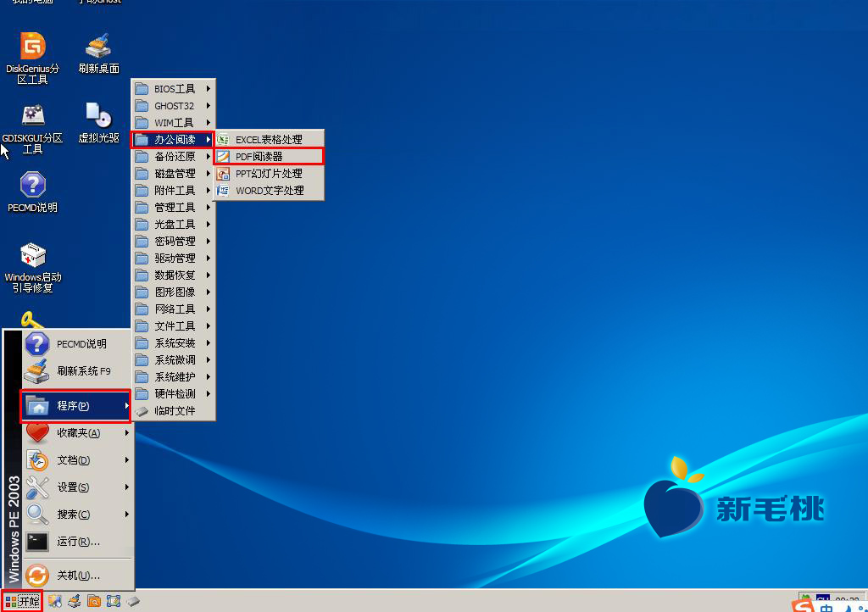868x612 pixels.
Task: Click the gray disk icon in the taskbar
Action: (133, 601)
